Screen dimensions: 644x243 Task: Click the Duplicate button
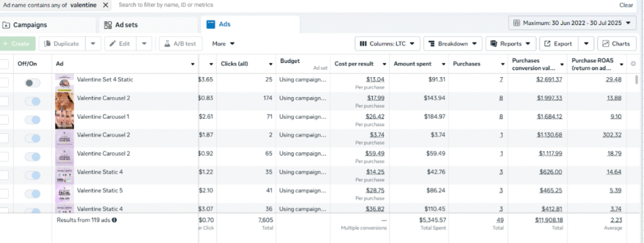(x=62, y=44)
